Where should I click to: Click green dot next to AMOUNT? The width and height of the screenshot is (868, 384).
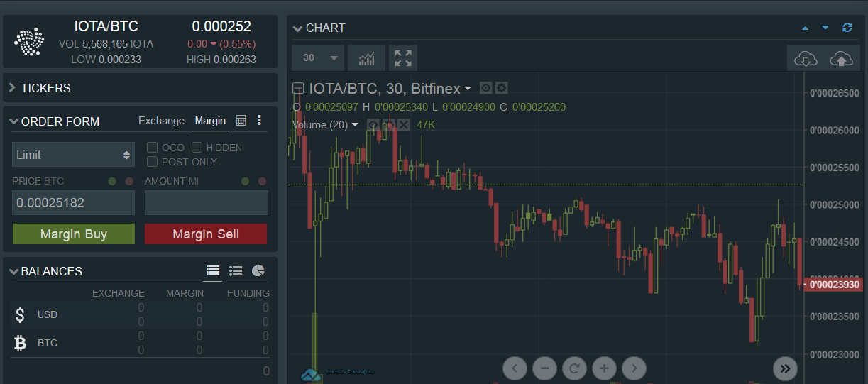245,182
